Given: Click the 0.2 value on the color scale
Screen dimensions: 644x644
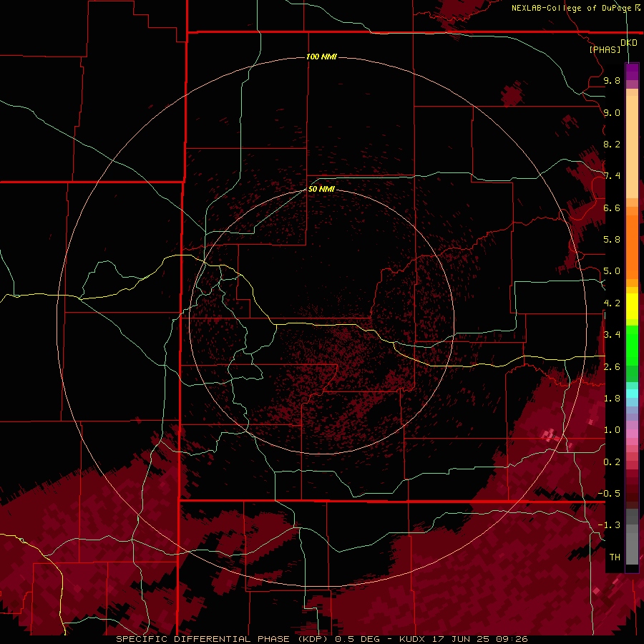Looking at the screenshot, I should 612,462.
